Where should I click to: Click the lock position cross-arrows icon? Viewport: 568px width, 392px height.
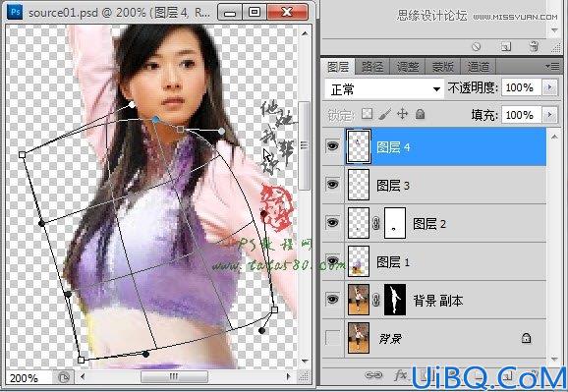(x=403, y=115)
